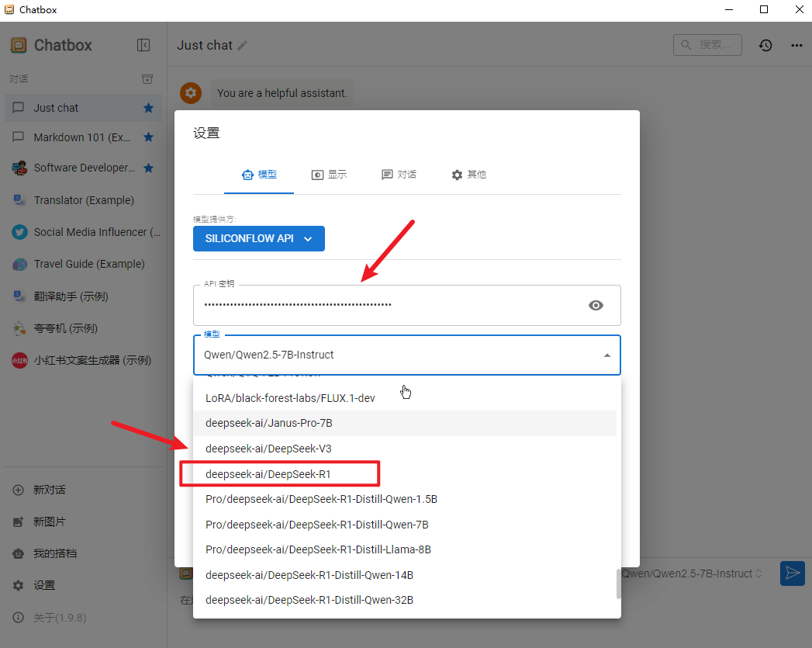Image resolution: width=812 pixels, height=648 pixels.
Task: Select deepseek-ai/DeepSeek-V3 option
Action: pyautogui.click(x=405, y=449)
